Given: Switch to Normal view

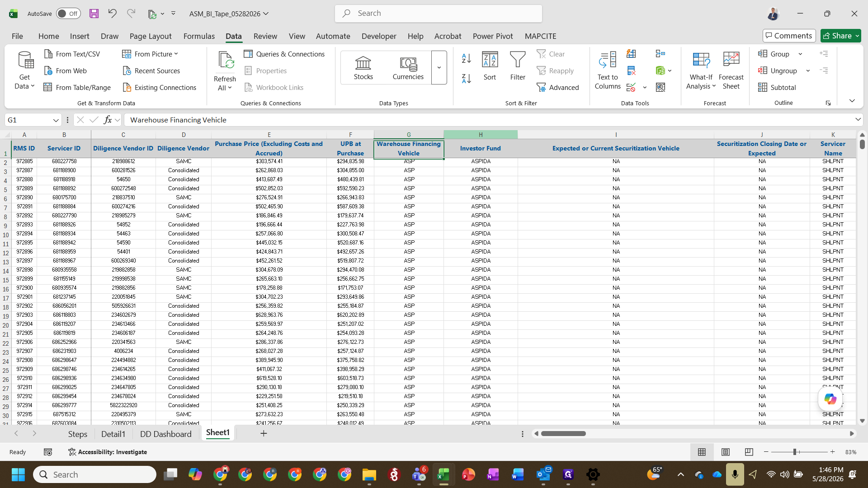Looking at the screenshot, I should [702, 452].
